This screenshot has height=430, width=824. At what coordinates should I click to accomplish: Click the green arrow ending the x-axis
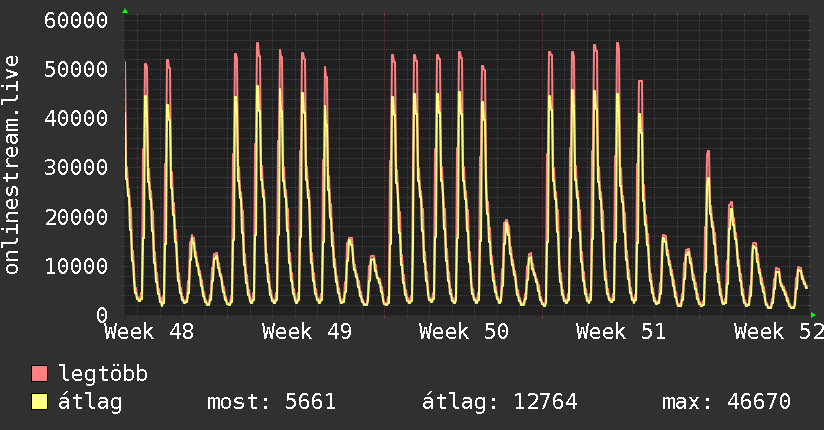813,315
